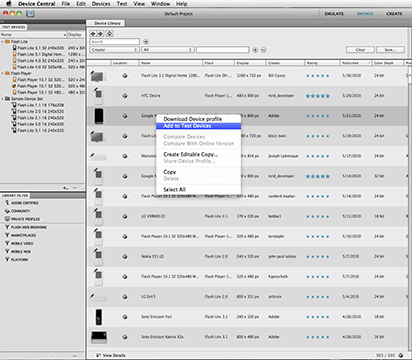The image size is (412, 360).
Task: Switch to the Device Library tab
Action: tap(106, 23)
